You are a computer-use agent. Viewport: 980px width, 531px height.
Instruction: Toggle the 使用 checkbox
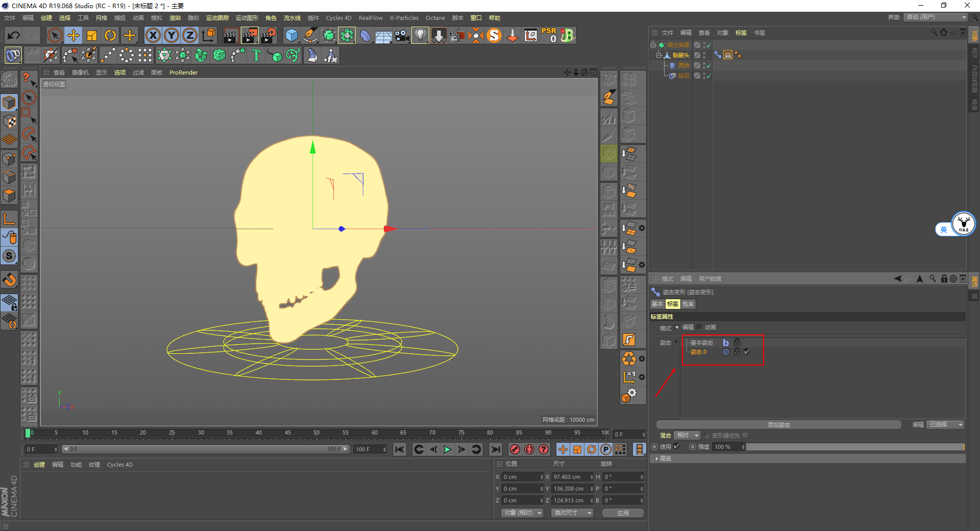click(x=677, y=446)
